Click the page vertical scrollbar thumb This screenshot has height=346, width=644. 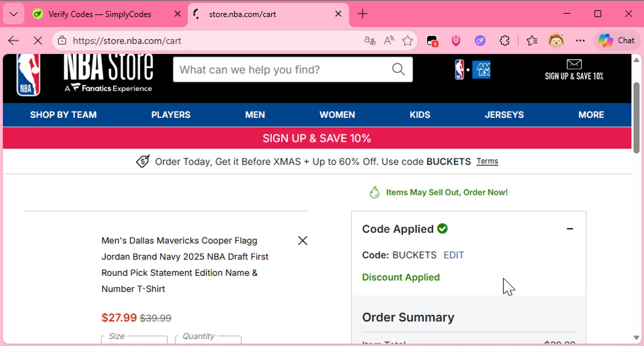click(x=636, y=118)
